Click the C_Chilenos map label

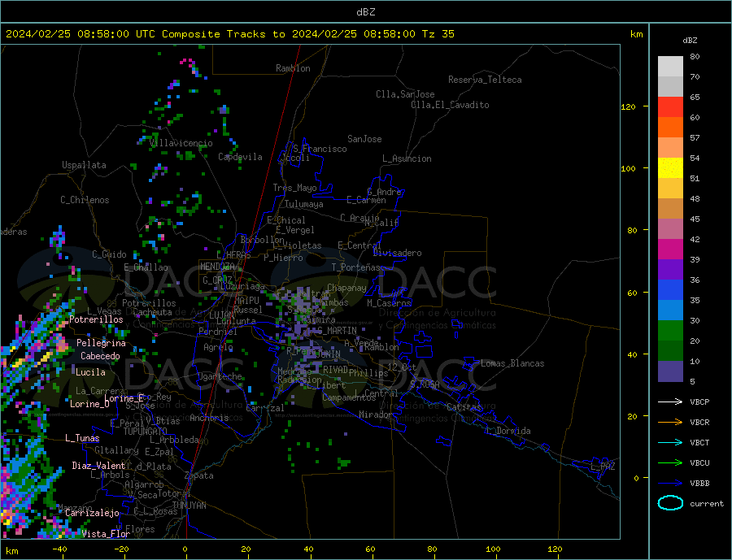85,200
